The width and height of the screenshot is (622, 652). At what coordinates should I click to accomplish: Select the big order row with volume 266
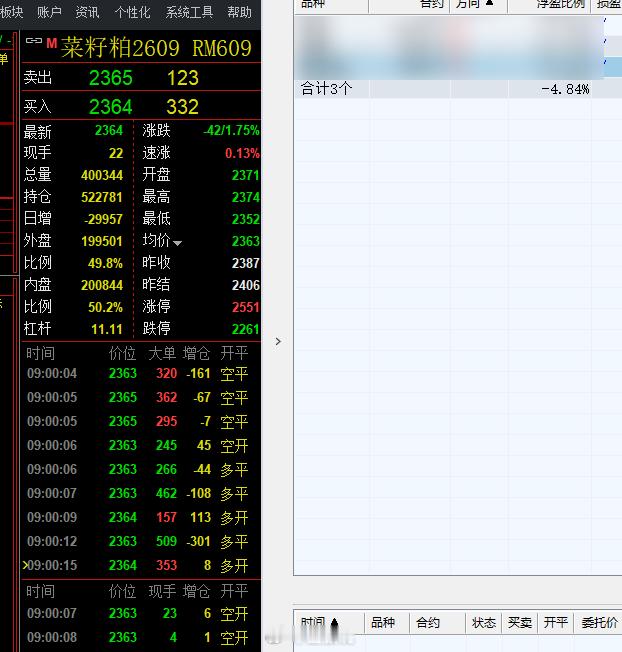(141, 469)
